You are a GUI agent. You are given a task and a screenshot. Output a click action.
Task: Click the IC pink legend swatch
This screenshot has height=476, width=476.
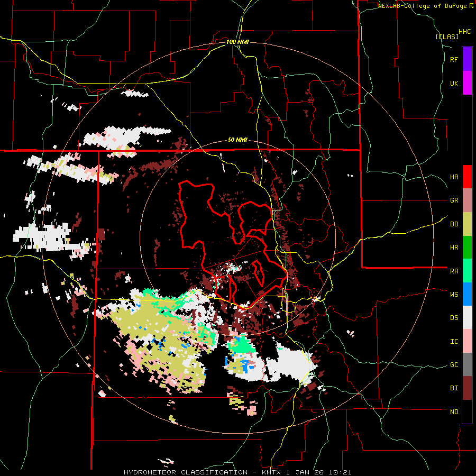coord(467,341)
